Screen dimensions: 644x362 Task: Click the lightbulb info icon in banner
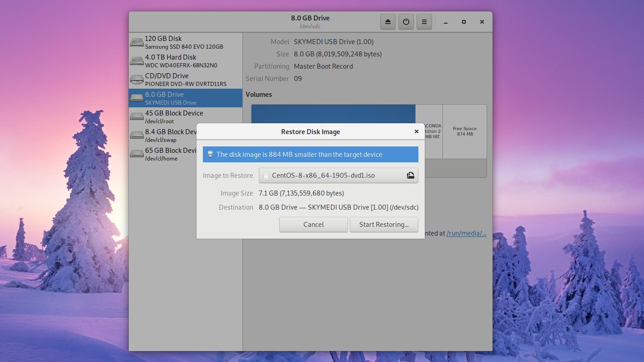[x=210, y=155]
